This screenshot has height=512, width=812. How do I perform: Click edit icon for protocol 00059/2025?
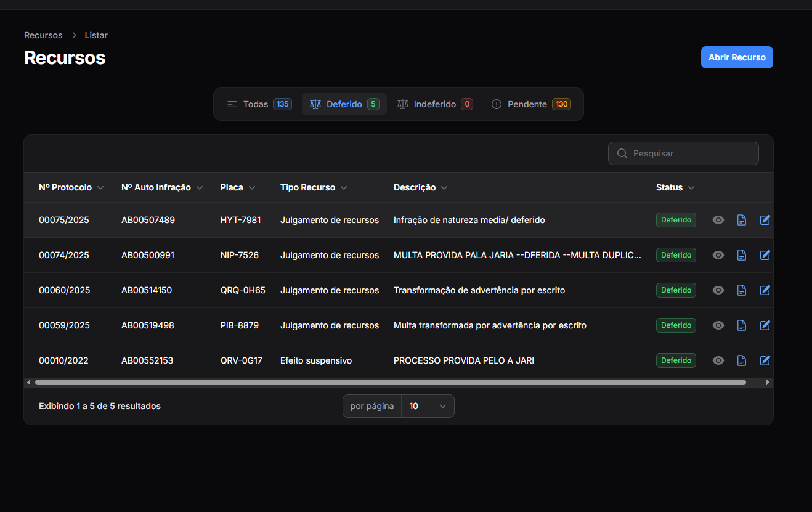(765, 325)
